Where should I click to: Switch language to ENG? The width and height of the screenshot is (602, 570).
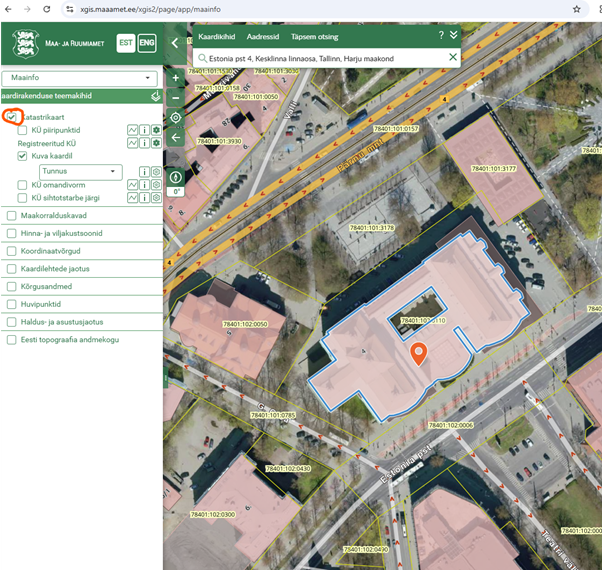tap(147, 43)
